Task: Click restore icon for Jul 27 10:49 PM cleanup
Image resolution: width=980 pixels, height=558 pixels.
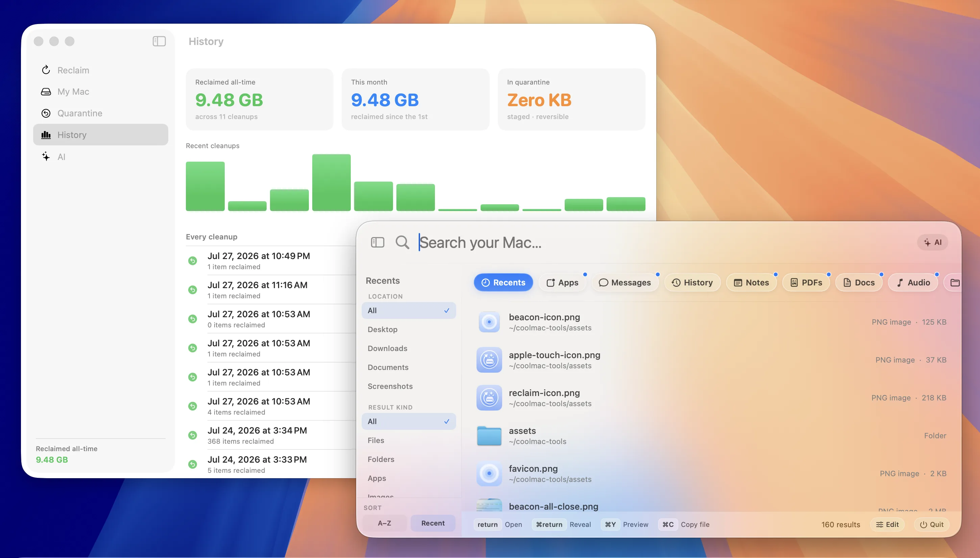Action: click(x=193, y=261)
